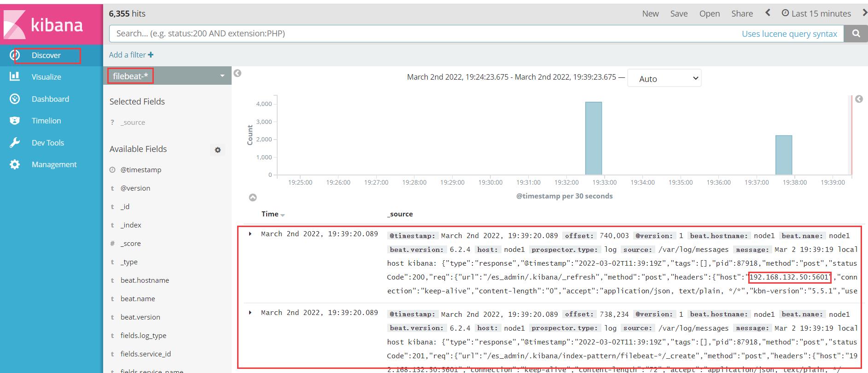Click the _type field

129,262
